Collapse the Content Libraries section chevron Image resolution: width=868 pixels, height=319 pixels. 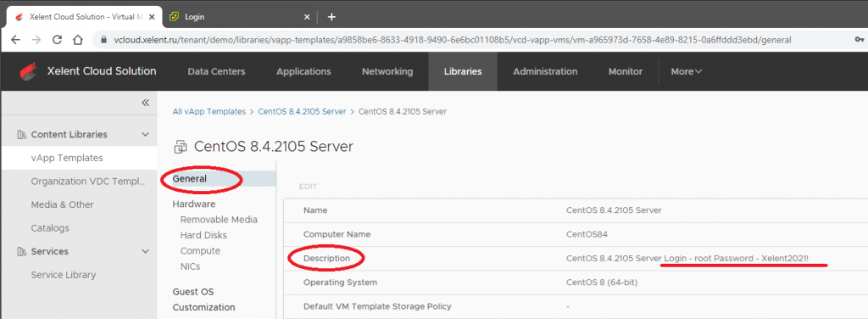[x=146, y=135]
